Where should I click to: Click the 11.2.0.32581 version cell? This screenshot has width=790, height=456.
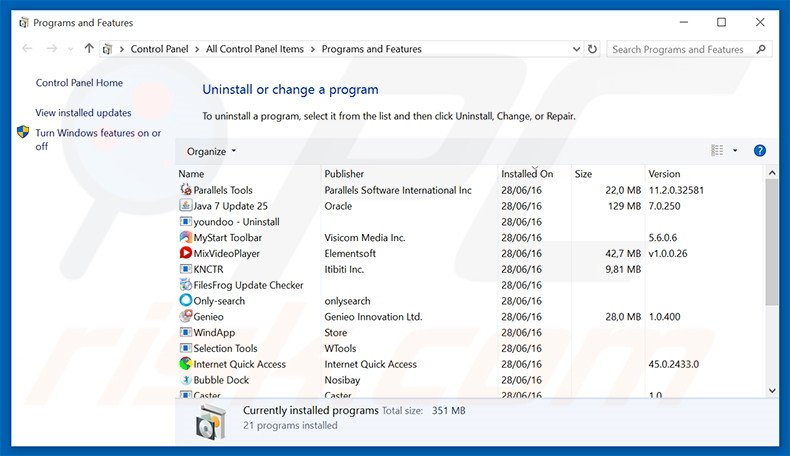pos(676,190)
